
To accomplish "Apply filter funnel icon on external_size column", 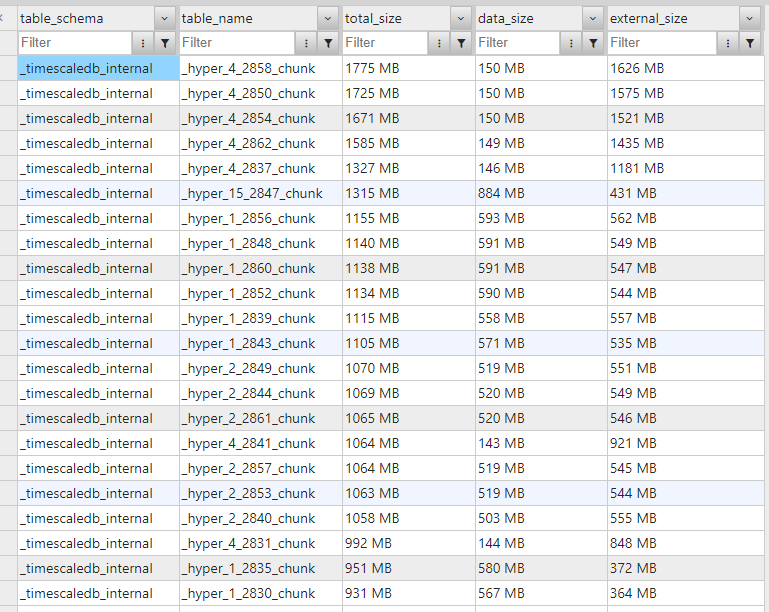I will tap(749, 43).
